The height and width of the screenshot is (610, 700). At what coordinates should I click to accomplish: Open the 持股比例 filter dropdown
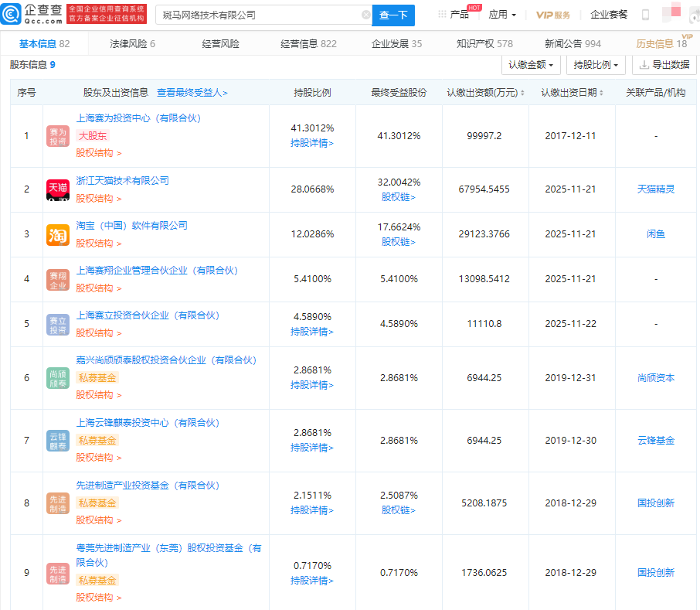596,65
